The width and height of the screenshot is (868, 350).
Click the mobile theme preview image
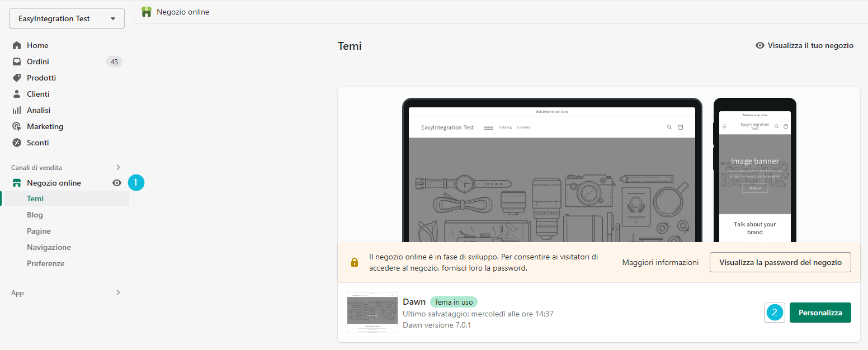click(x=755, y=170)
